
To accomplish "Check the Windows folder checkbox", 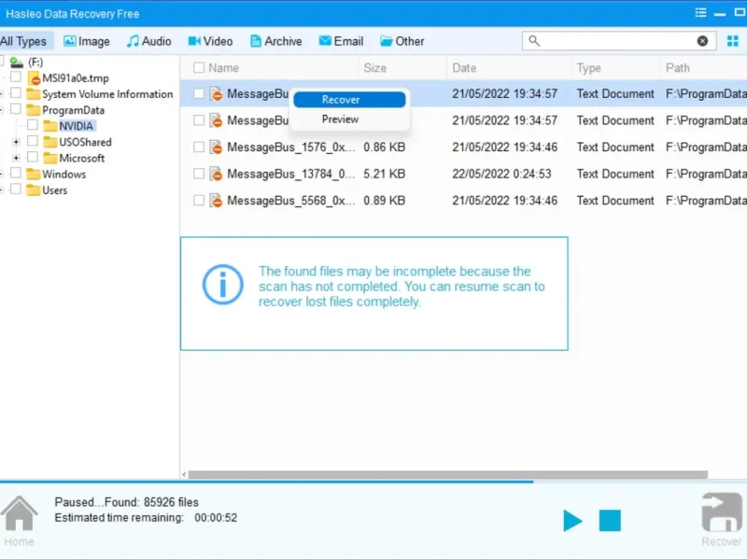I will tap(16, 173).
